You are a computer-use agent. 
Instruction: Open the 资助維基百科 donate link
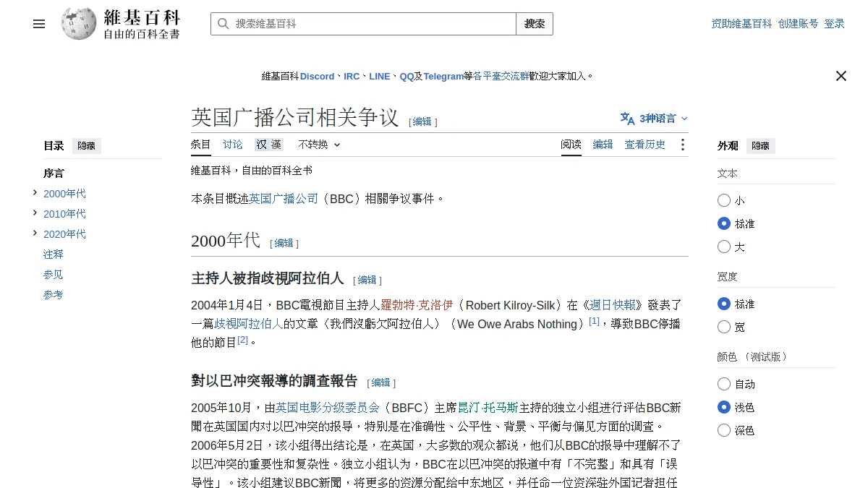[742, 24]
